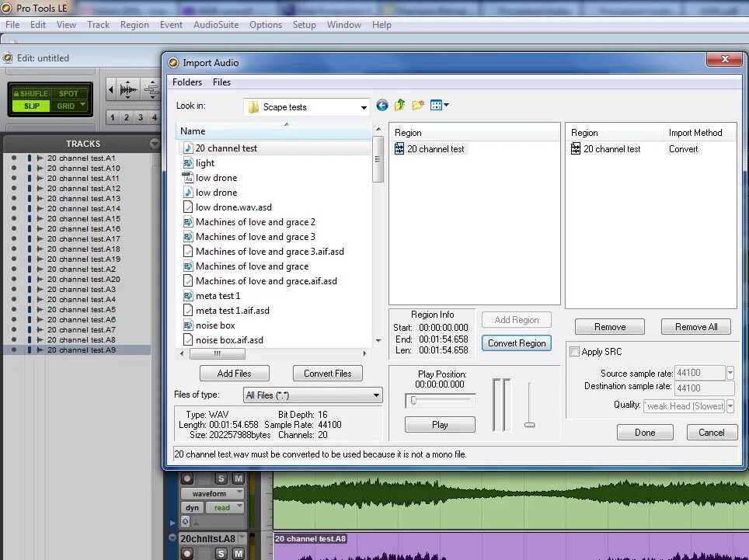Sort files by the Name column header
This screenshot has height=560, width=749.
click(x=273, y=130)
